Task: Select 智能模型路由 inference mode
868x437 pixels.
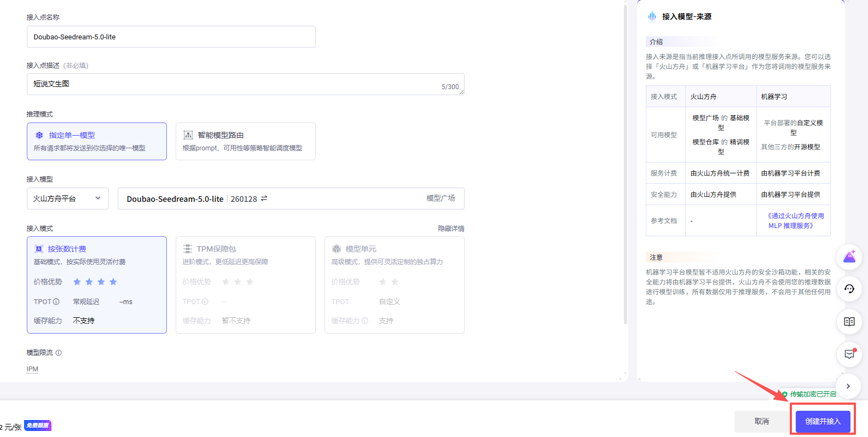Action: 246,141
